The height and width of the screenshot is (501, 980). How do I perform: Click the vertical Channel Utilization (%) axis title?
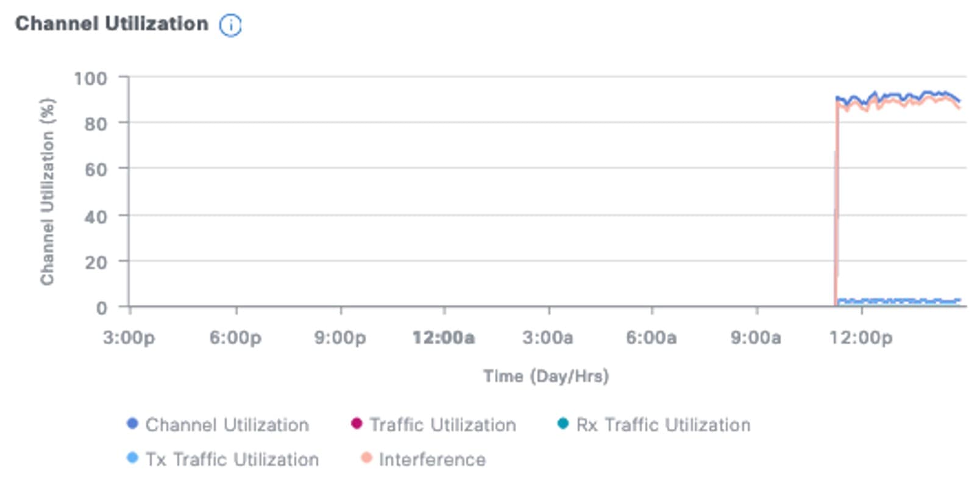[x=48, y=191]
